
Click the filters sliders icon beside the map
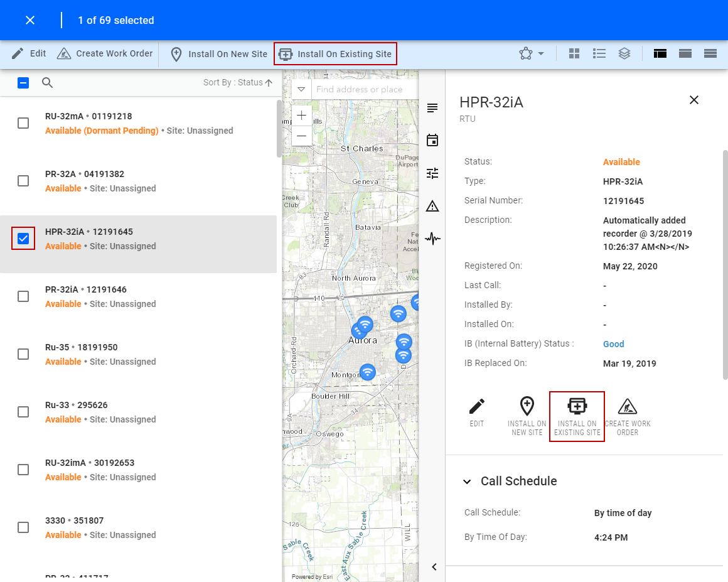pos(432,173)
